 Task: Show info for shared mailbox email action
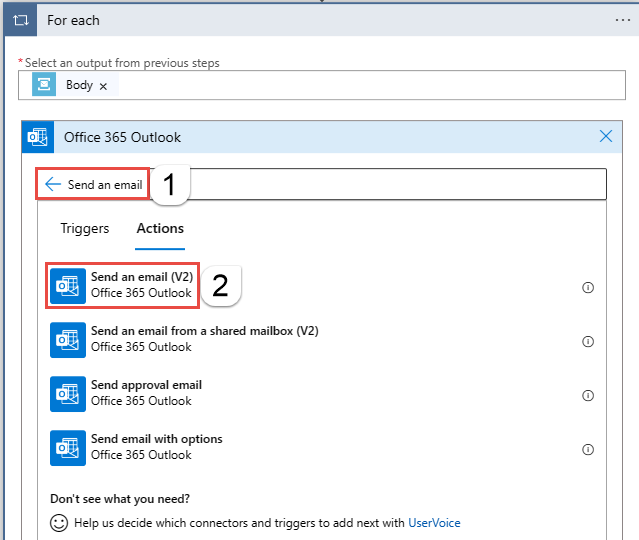point(588,341)
